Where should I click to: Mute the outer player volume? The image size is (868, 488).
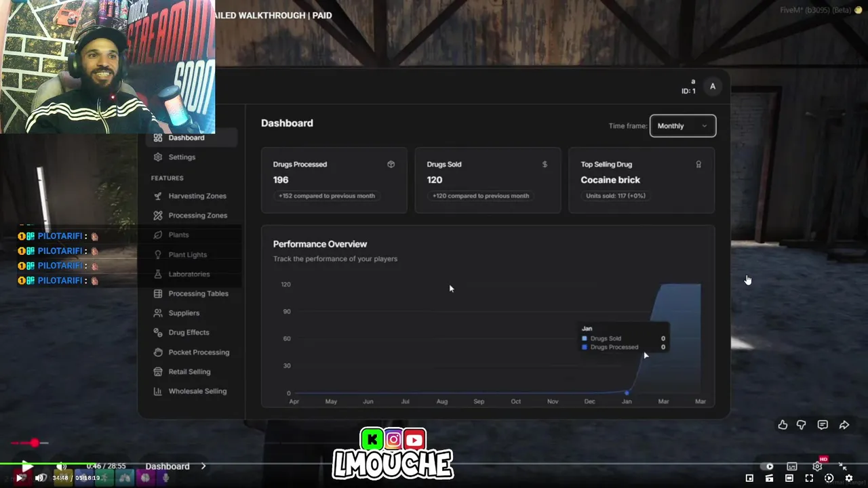[39, 478]
